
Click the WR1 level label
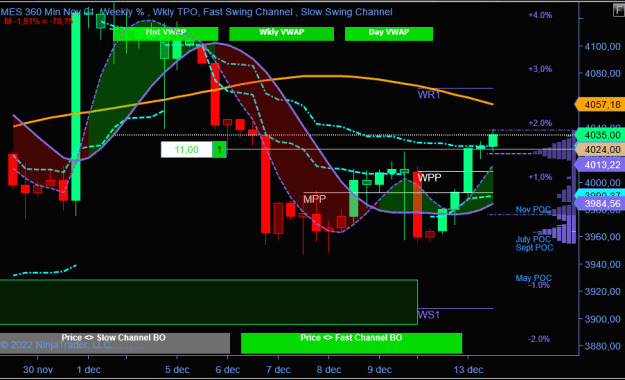(429, 95)
